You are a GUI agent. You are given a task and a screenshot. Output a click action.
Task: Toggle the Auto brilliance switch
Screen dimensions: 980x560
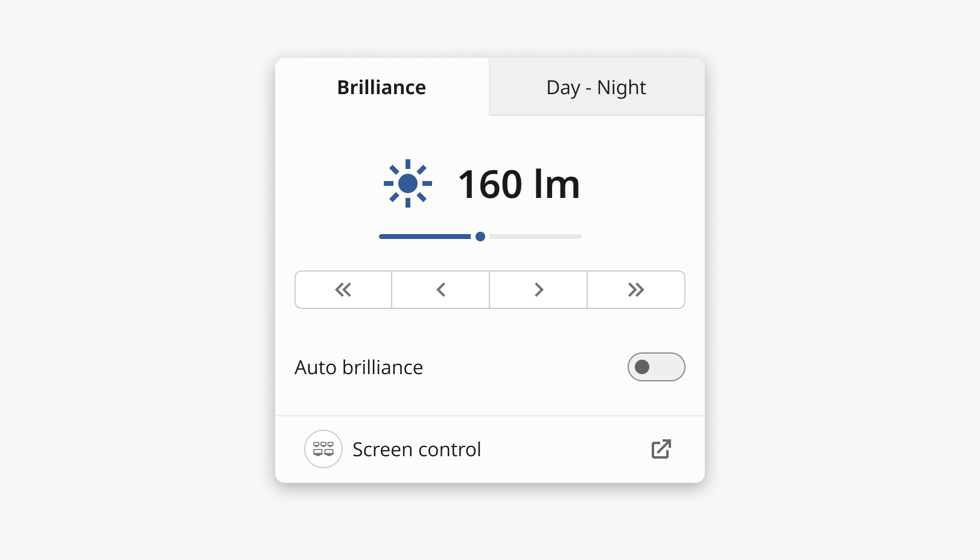(657, 367)
